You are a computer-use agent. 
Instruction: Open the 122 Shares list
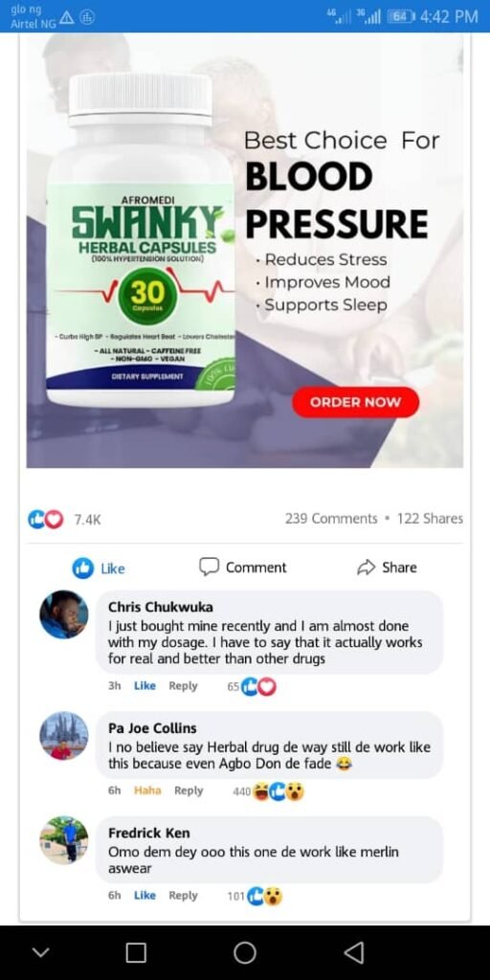(430, 519)
